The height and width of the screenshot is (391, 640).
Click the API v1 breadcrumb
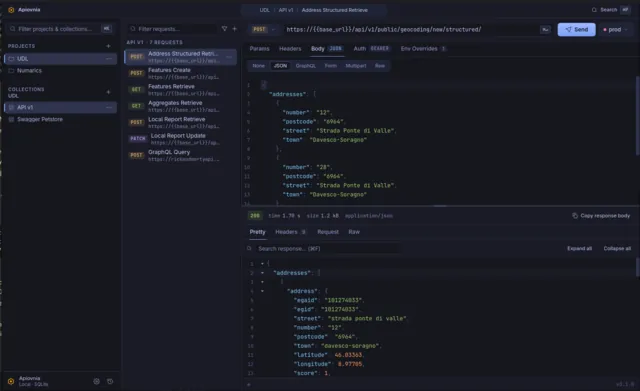click(x=286, y=10)
